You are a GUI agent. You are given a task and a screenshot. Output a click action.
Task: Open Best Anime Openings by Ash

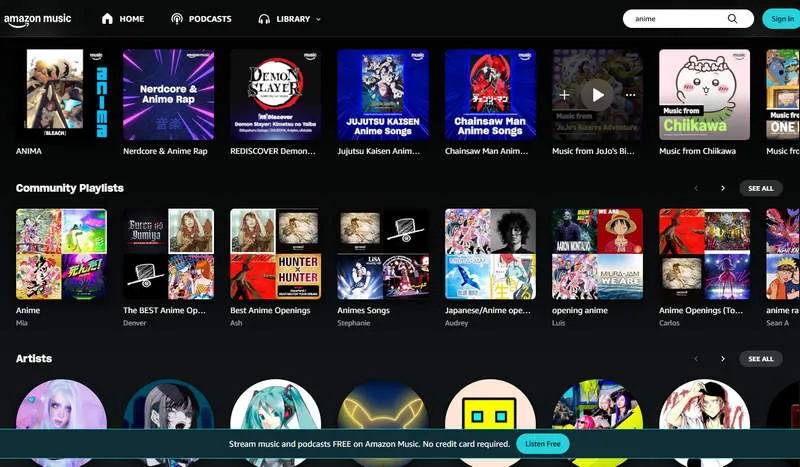pyautogui.click(x=276, y=254)
